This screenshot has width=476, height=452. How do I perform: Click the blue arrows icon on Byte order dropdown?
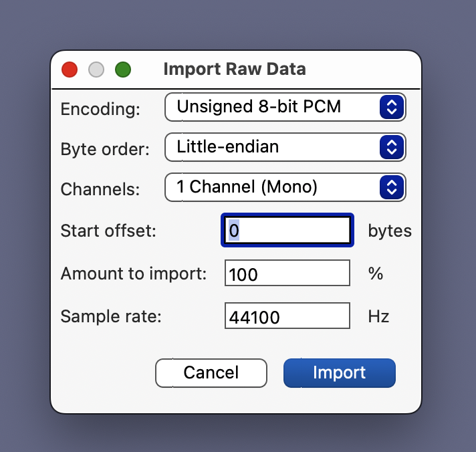(x=392, y=147)
